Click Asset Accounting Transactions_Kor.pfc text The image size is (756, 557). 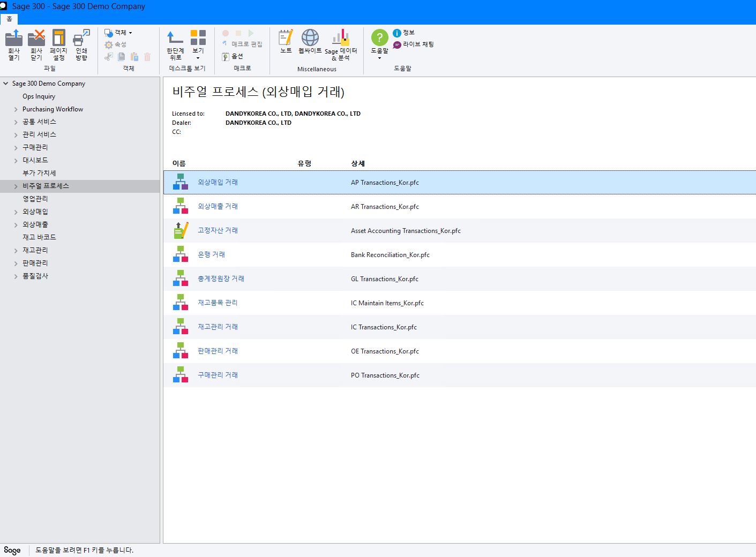click(x=406, y=231)
